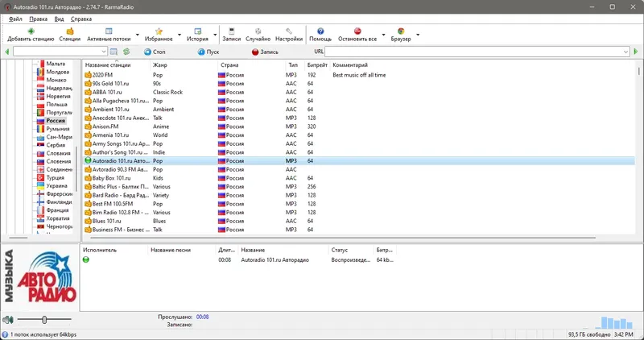Open the Вид menu

click(59, 19)
